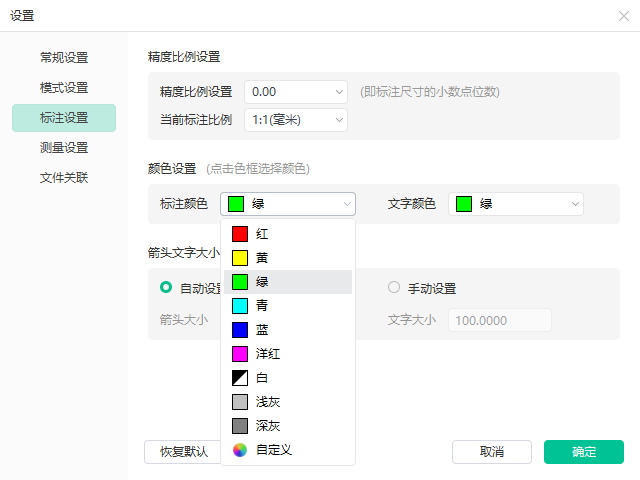Open the 当前标注比例 dropdown
This screenshot has width=640, height=480.
(296, 120)
